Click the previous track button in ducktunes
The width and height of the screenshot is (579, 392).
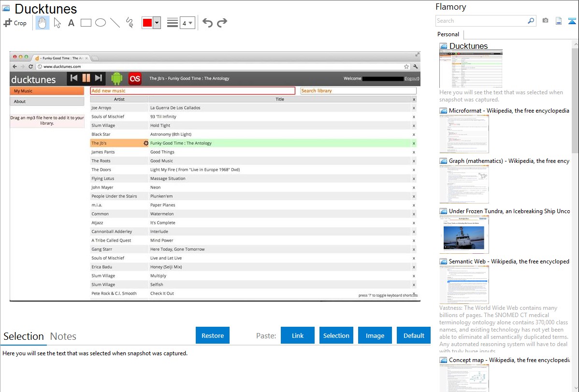point(74,78)
